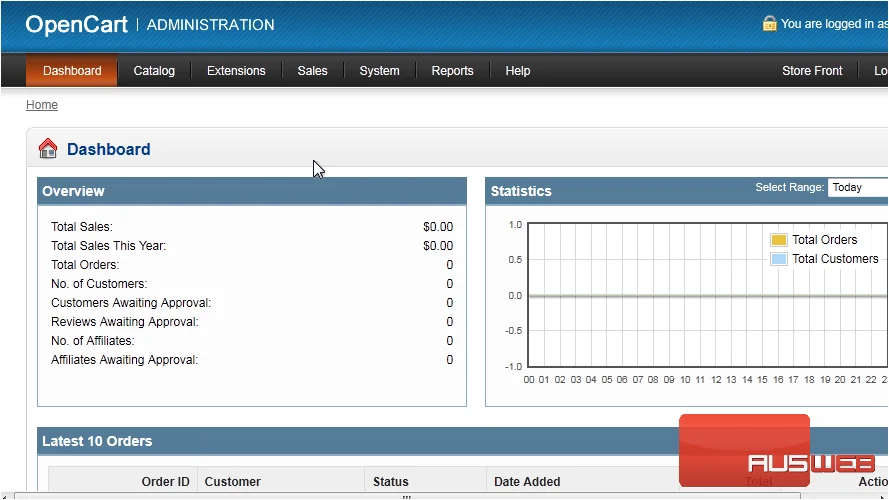This screenshot has height=500, width=889.
Task: Click Reviews Awaiting Approval: label
Action: point(125,322)
